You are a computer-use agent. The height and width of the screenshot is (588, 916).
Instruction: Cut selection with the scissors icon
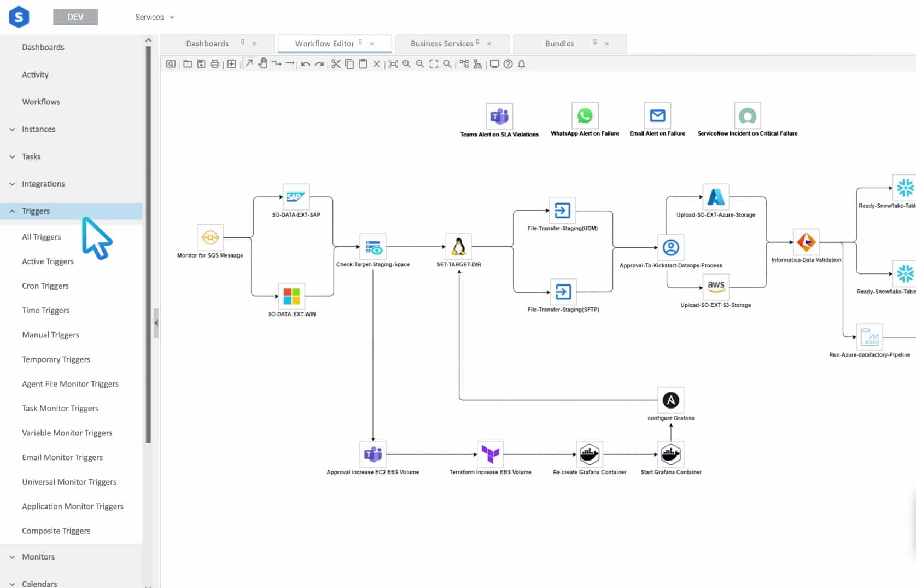(336, 64)
